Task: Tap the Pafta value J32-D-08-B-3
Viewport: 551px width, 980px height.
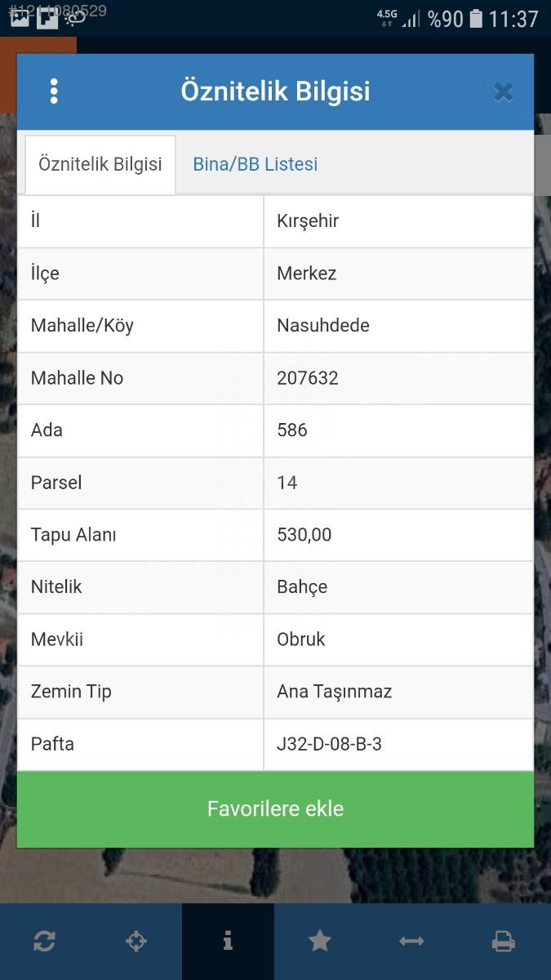Action: [330, 744]
